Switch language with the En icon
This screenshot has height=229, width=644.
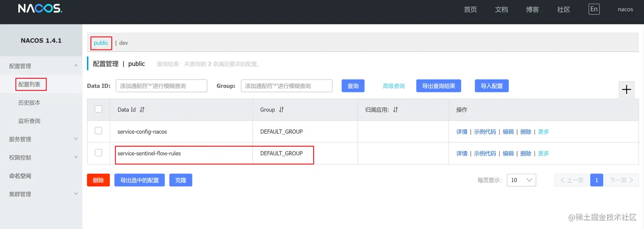click(594, 9)
